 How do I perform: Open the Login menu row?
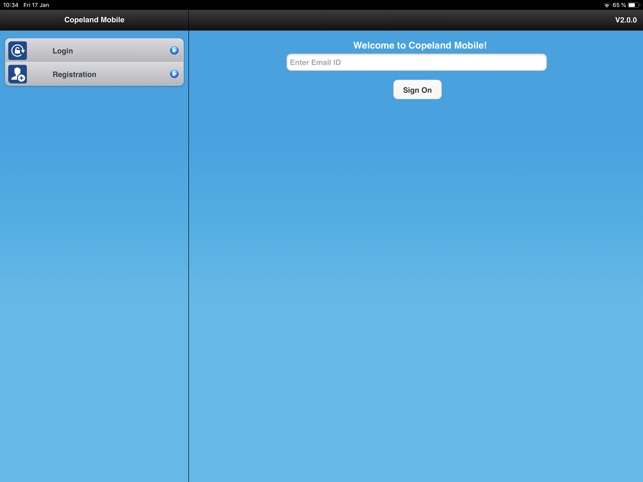94,50
